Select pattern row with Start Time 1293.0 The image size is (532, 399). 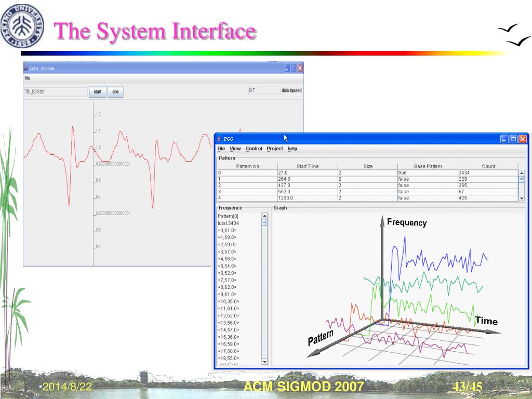(x=368, y=198)
